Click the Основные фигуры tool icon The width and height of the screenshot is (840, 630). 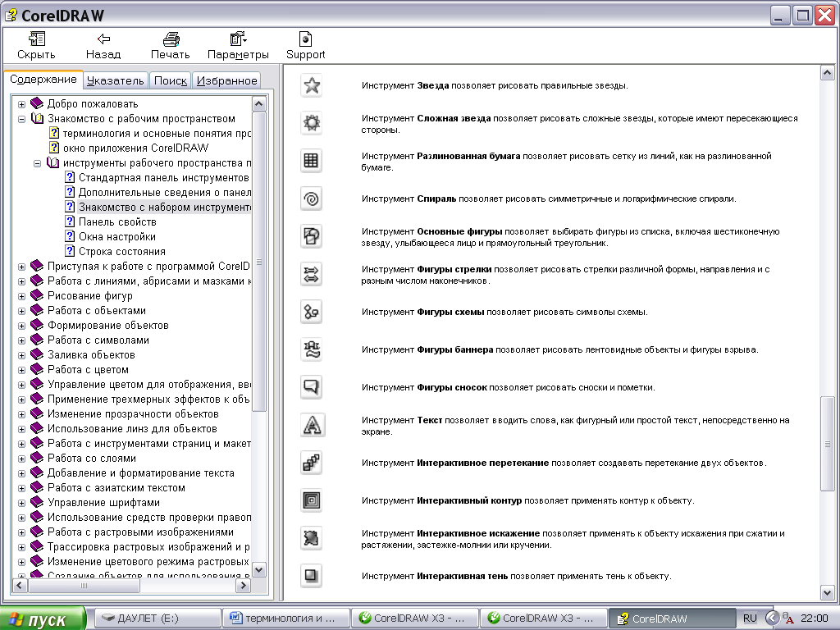pyautogui.click(x=311, y=236)
